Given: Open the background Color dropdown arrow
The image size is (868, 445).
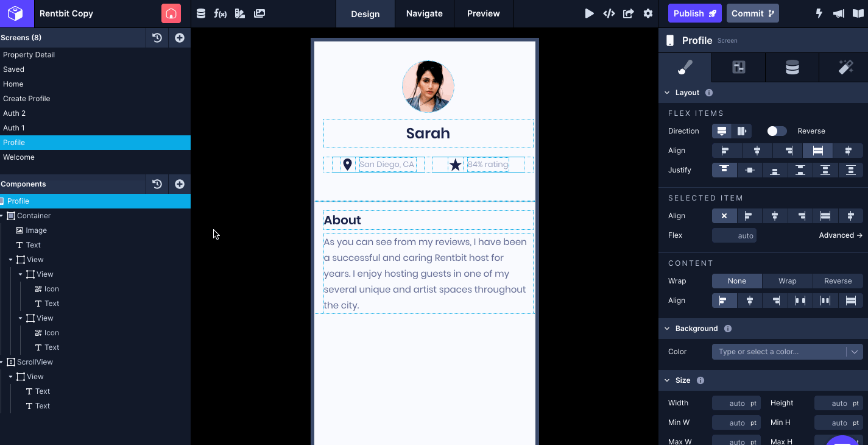Looking at the screenshot, I should pyautogui.click(x=855, y=352).
